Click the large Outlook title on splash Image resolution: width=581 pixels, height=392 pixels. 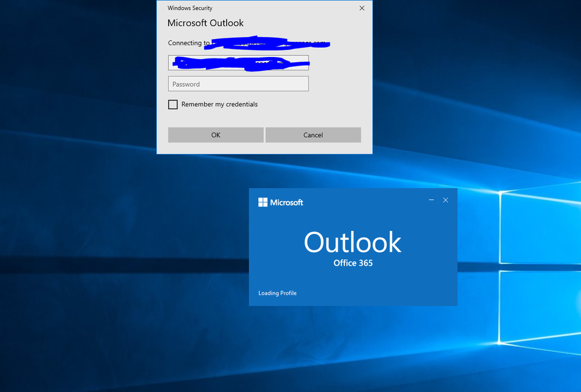pos(353,243)
